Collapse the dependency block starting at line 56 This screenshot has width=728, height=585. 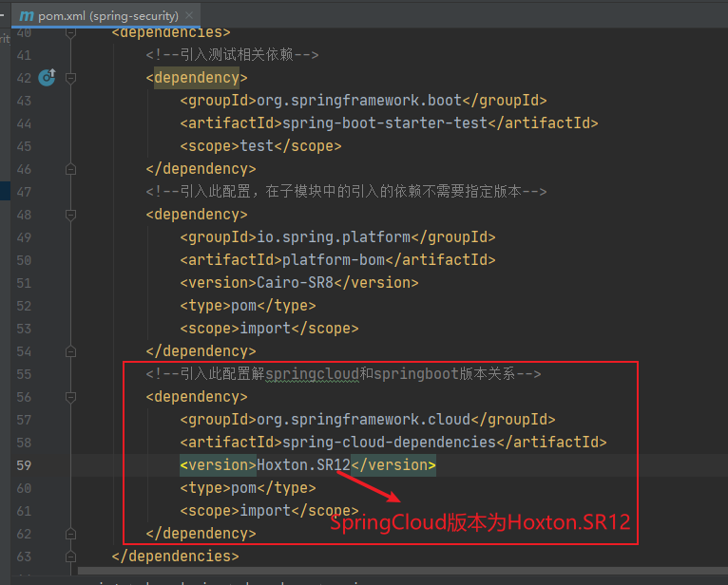click(70, 397)
